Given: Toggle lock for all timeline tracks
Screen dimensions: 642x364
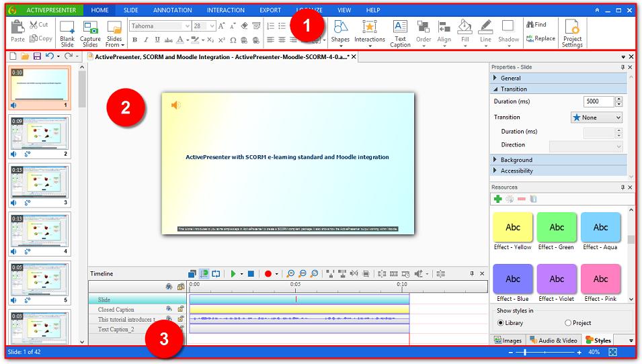Looking at the screenshot, I should click(x=181, y=287).
